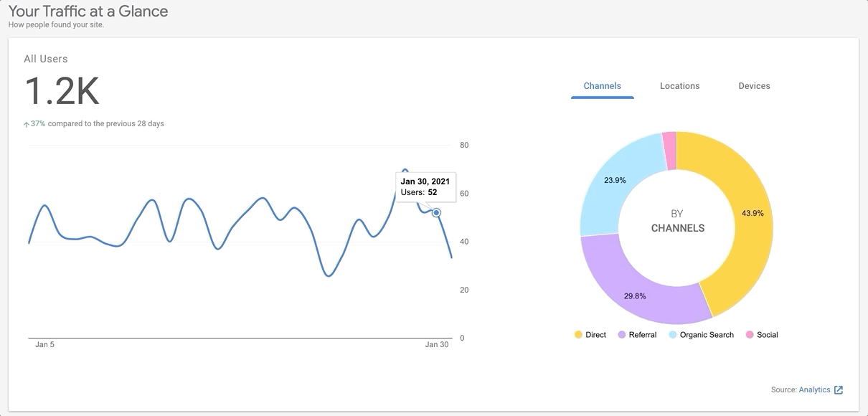
Task: Select the Jan 30 data point marker
Action: click(x=436, y=213)
